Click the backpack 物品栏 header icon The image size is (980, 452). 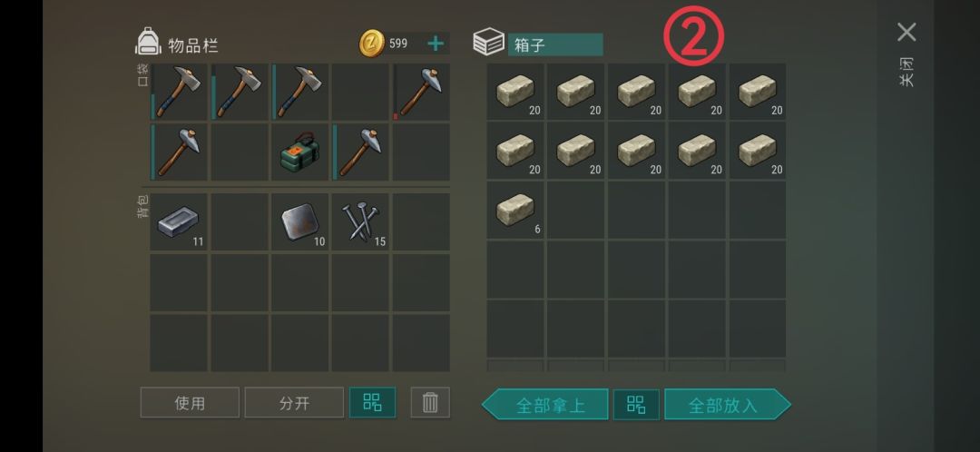[148, 41]
